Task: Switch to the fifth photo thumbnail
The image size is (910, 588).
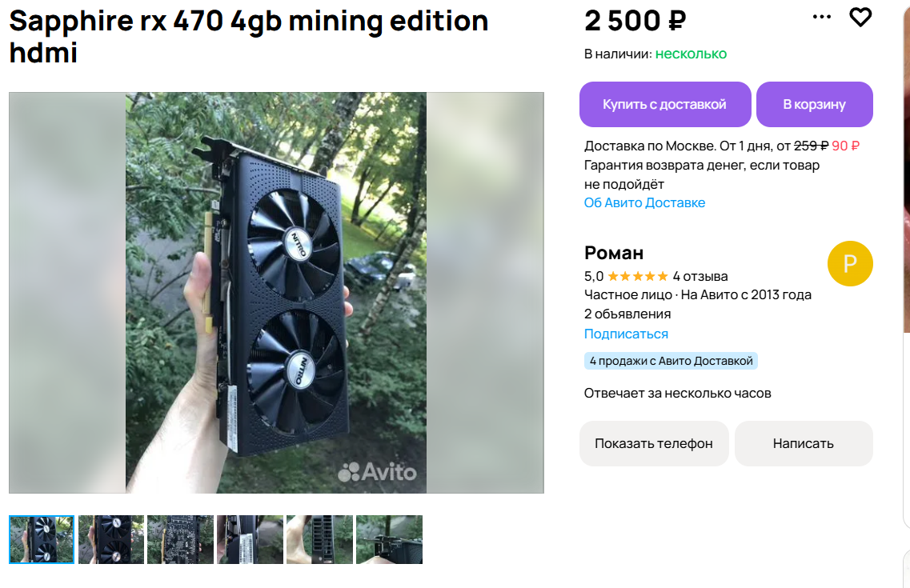Action: (319, 539)
